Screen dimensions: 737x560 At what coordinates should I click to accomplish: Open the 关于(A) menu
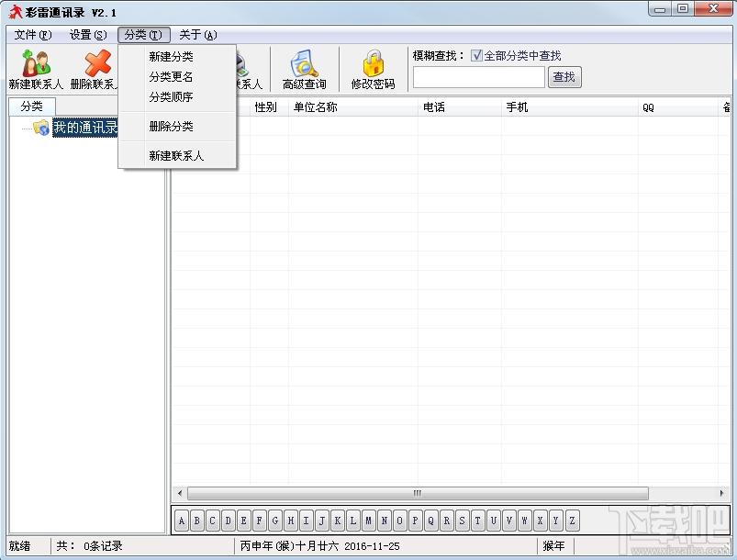[198, 35]
